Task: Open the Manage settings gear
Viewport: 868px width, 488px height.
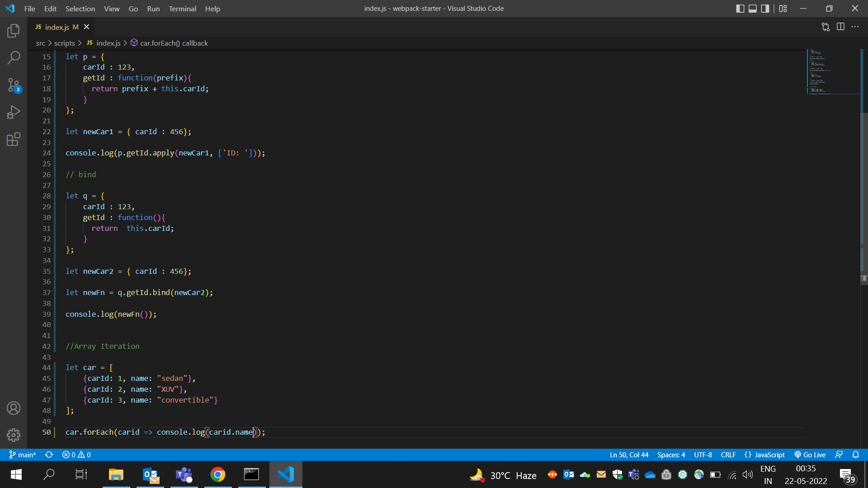Action: click(x=13, y=435)
